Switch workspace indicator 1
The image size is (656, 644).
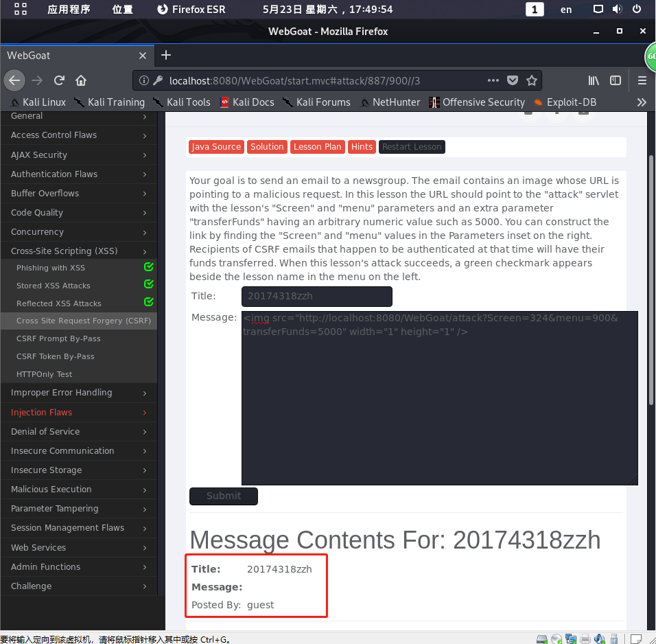tap(535, 9)
